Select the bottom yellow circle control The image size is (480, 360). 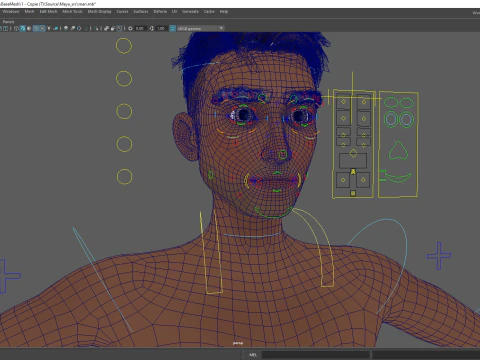point(124,176)
